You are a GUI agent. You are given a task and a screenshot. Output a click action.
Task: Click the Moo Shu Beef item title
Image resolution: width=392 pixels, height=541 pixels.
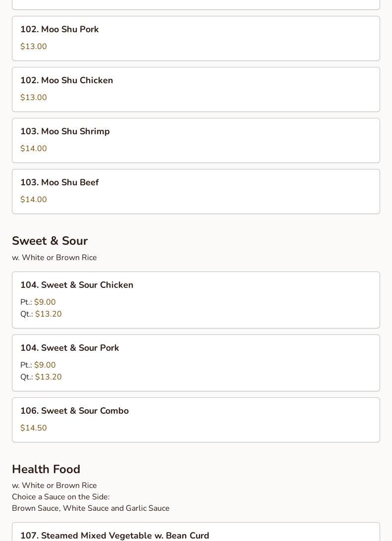coord(59,182)
